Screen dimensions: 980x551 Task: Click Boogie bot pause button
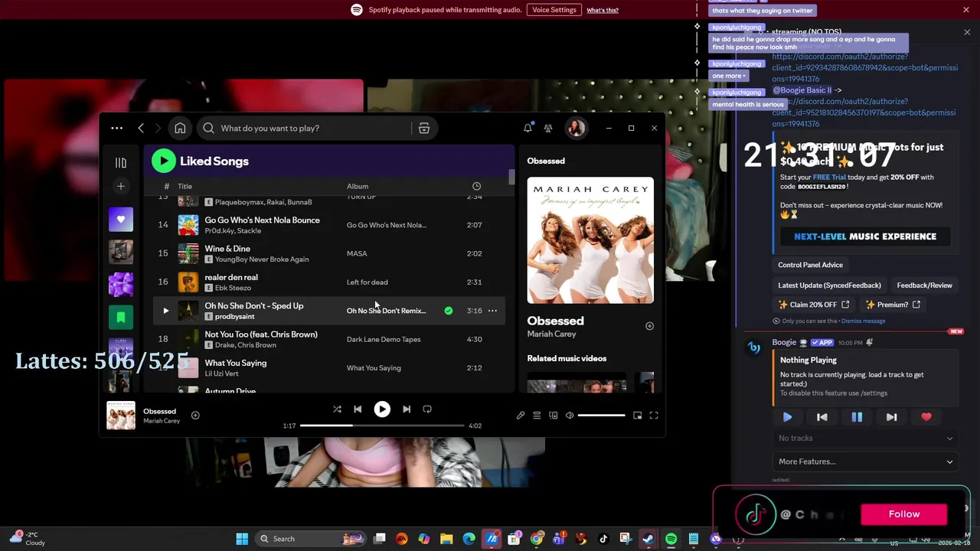click(x=857, y=417)
